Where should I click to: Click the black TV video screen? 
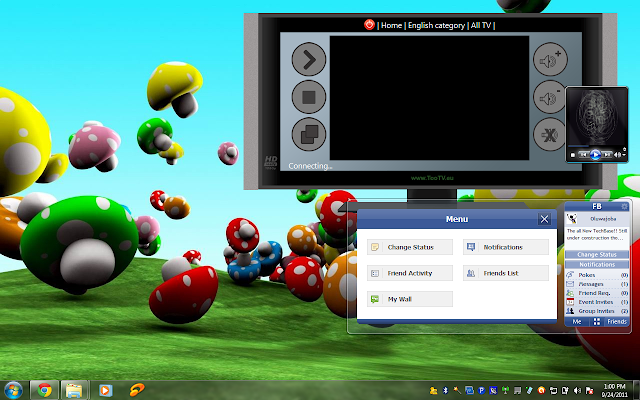[429, 98]
